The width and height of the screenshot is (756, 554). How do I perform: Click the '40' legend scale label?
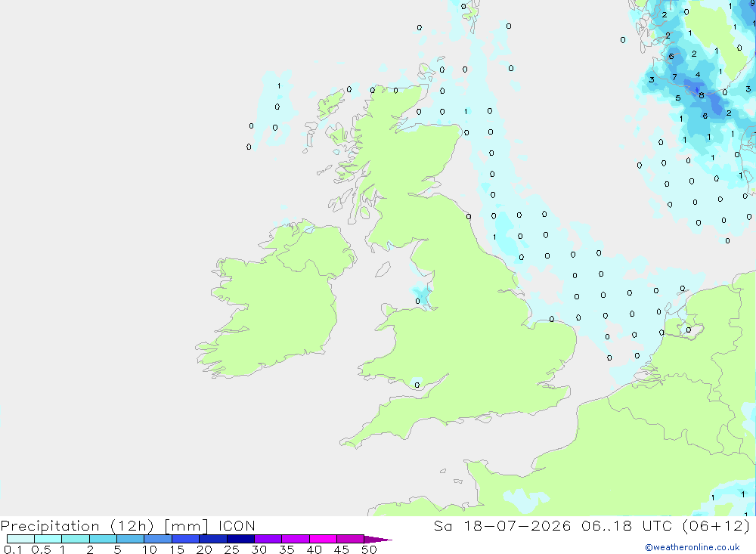[x=314, y=549]
